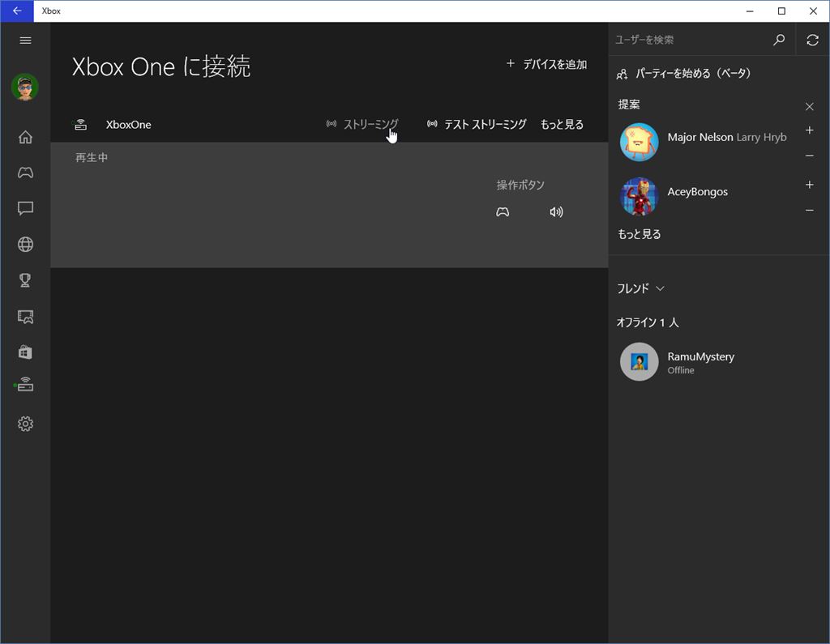This screenshot has height=644, width=830.
Task: Click RamuMystery's profile picture
Action: pyautogui.click(x=639, y=362)
